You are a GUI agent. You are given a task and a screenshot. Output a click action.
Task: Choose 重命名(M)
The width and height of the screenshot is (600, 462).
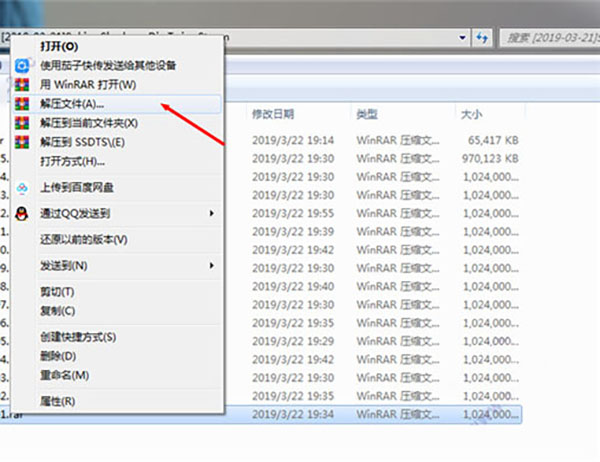[x=117, y=375]
